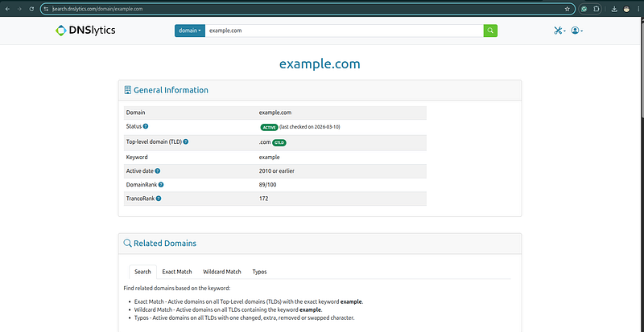The height and width of the screenshot is (332, 644).
Task: Open the browser extensions puzzle icon
Action: (x=597, y=9)
